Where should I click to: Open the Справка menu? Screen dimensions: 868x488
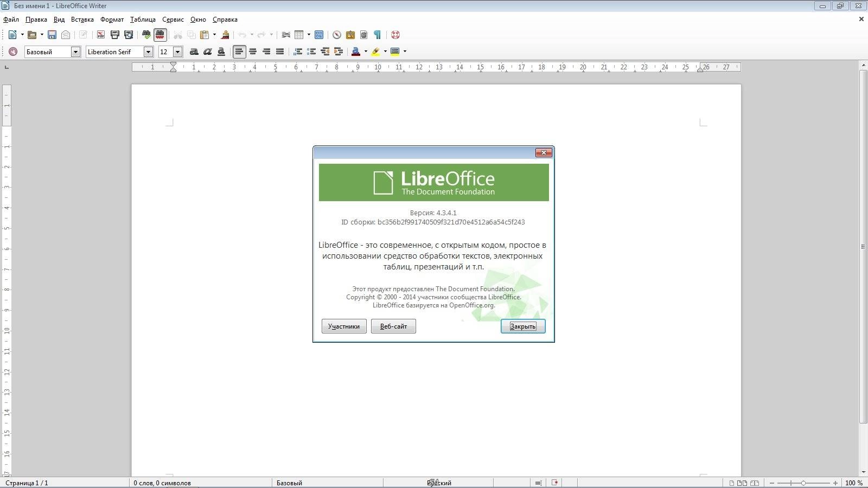pos(225,20)
